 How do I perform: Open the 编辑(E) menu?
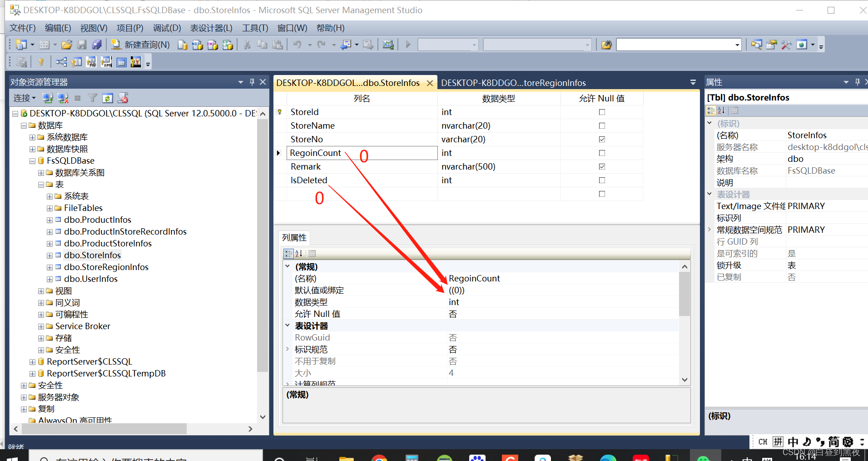58,28
